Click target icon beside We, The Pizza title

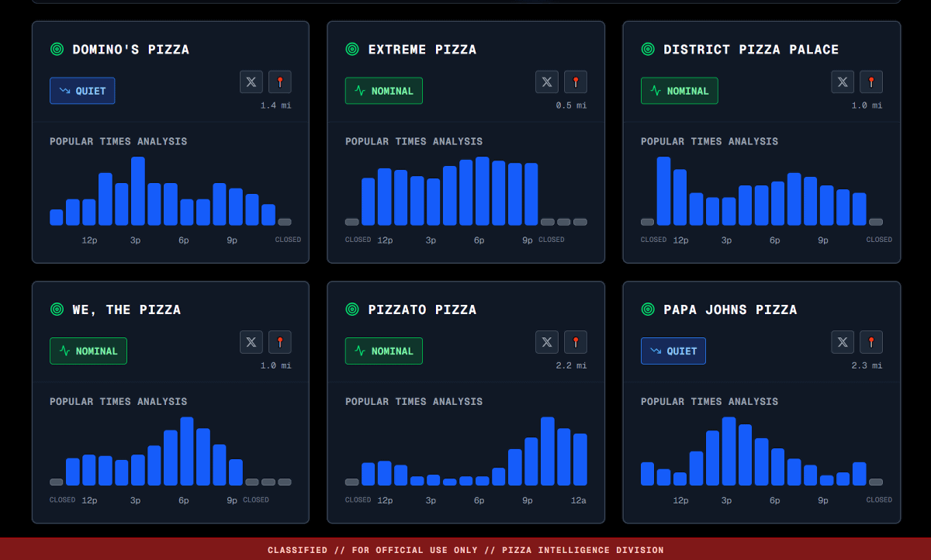point(57,309)
